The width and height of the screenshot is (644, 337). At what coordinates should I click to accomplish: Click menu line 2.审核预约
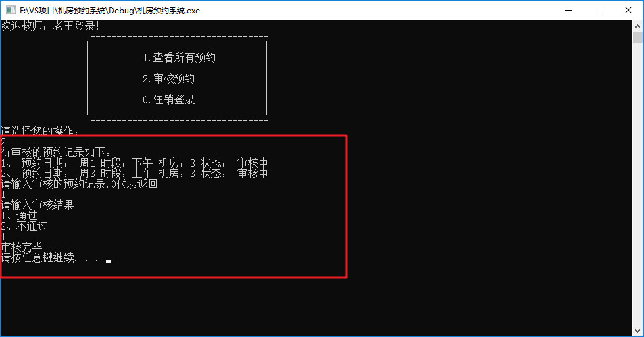[x=169, y=78]
